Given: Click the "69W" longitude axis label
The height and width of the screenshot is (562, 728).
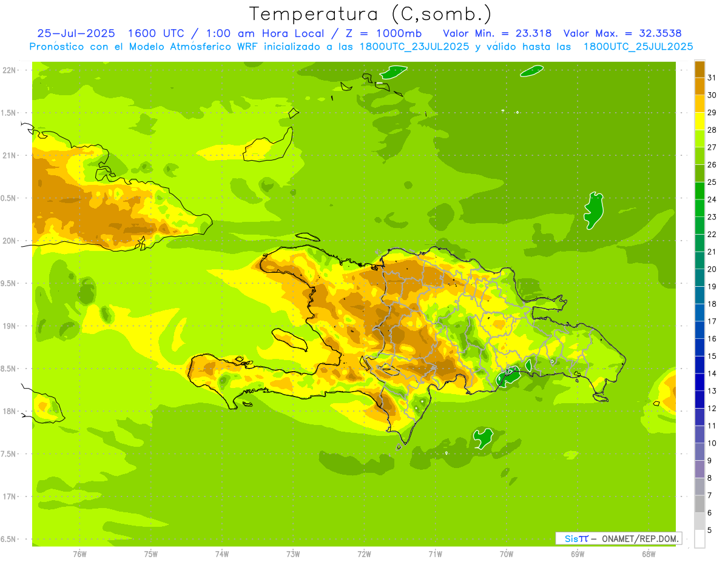Looking at the screenshot, I should click(x=578, y=554).
